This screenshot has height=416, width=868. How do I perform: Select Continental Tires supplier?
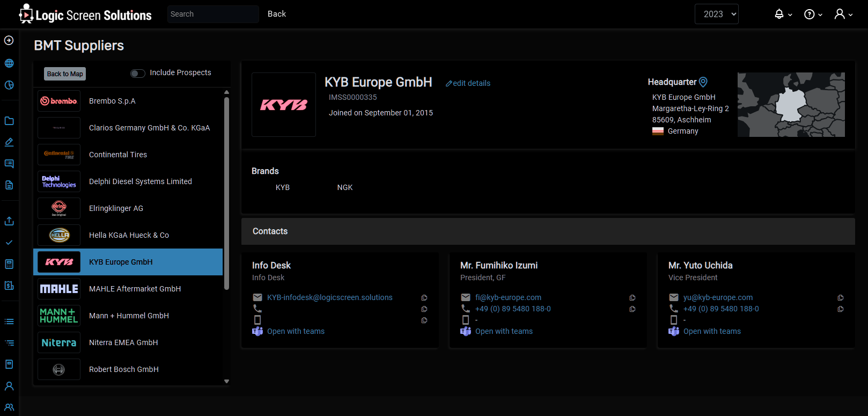128,155
